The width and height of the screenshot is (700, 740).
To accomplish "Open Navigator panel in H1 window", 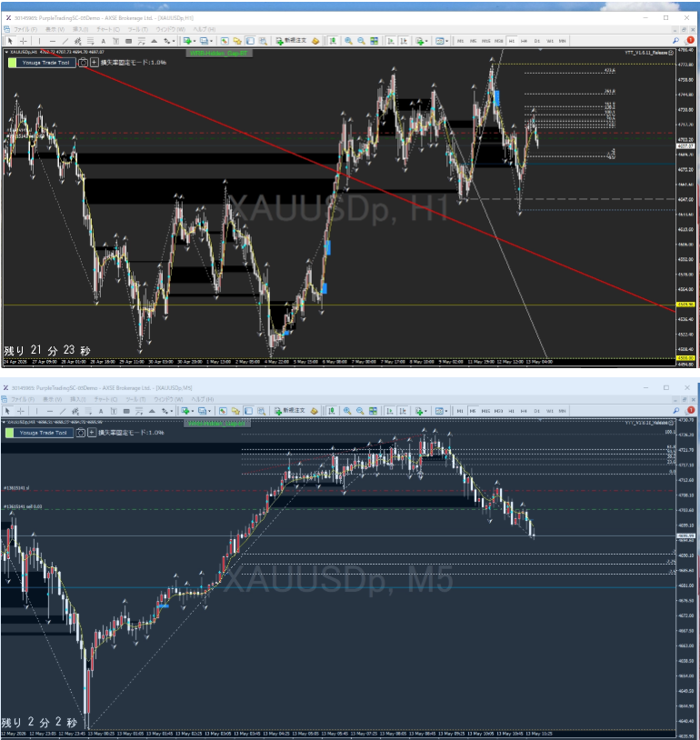I will 237,41.
